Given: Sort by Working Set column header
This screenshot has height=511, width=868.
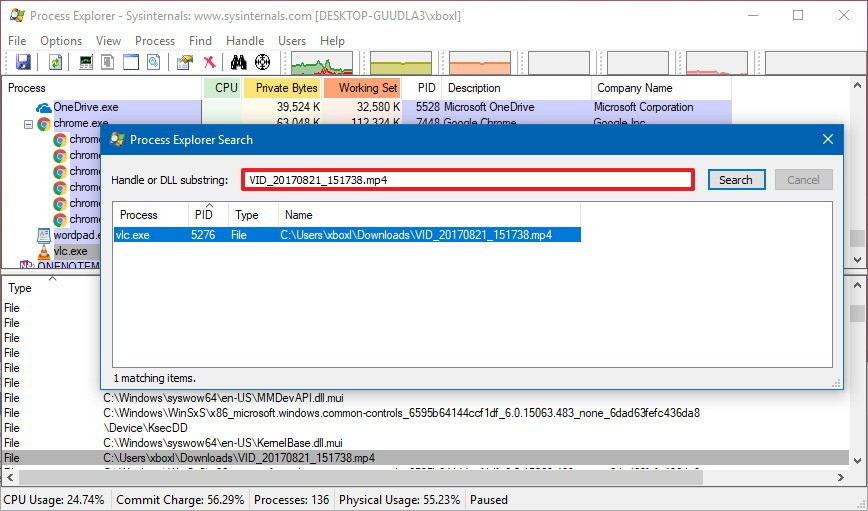Looking at the screenshot, I should coord(362,88).
